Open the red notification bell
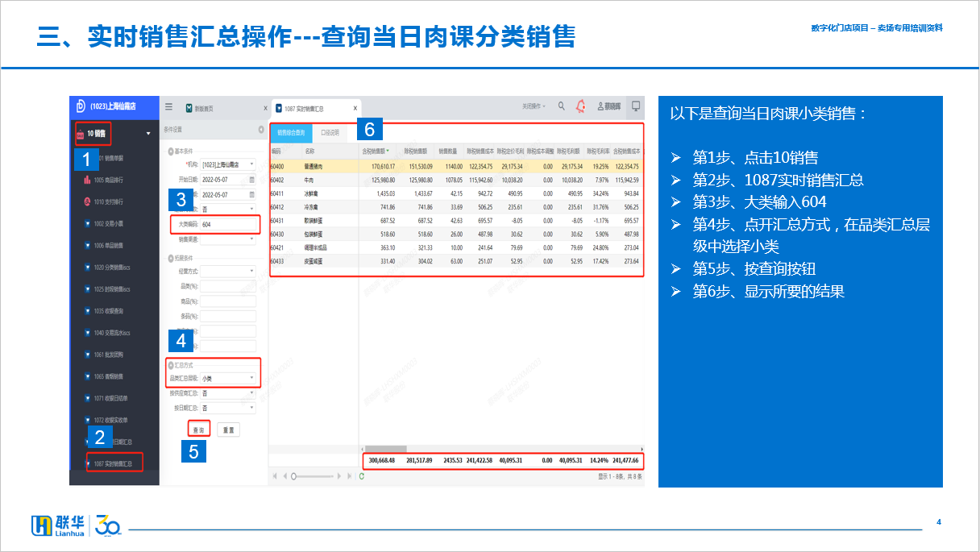This screenshot has width=980, height=552. 581,106
